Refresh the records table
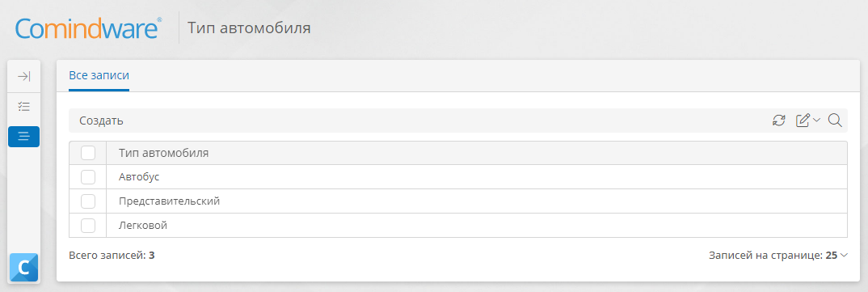 pos(779,121)
